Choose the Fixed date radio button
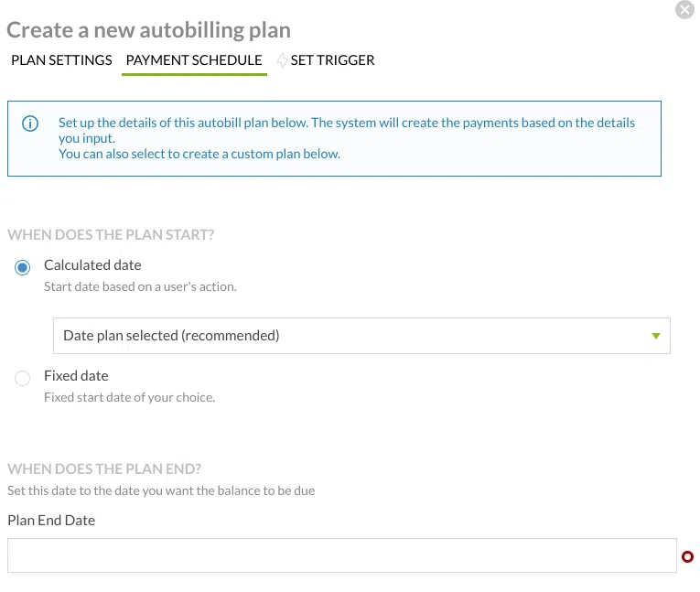The width and height of the screenshot is (700, 592). coord(23,378)
